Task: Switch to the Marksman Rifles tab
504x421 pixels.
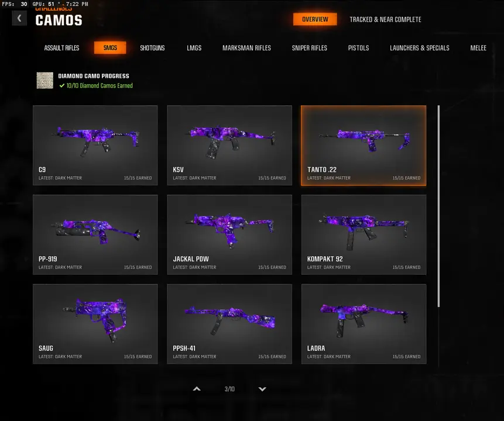Action: pos(246,48)
